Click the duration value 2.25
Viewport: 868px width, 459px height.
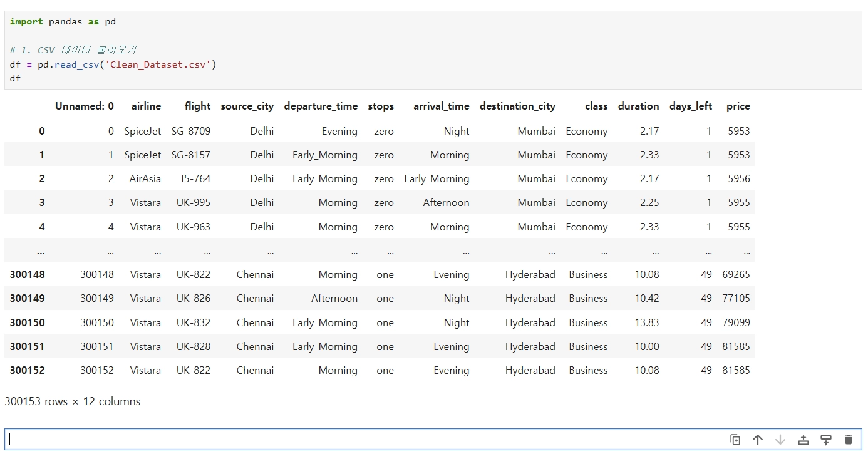649,203
